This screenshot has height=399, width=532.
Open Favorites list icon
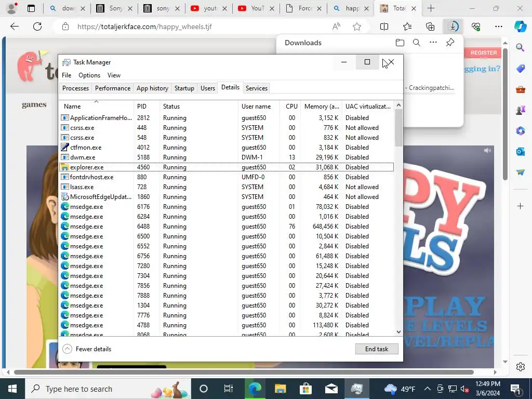[x=407, y=26]
